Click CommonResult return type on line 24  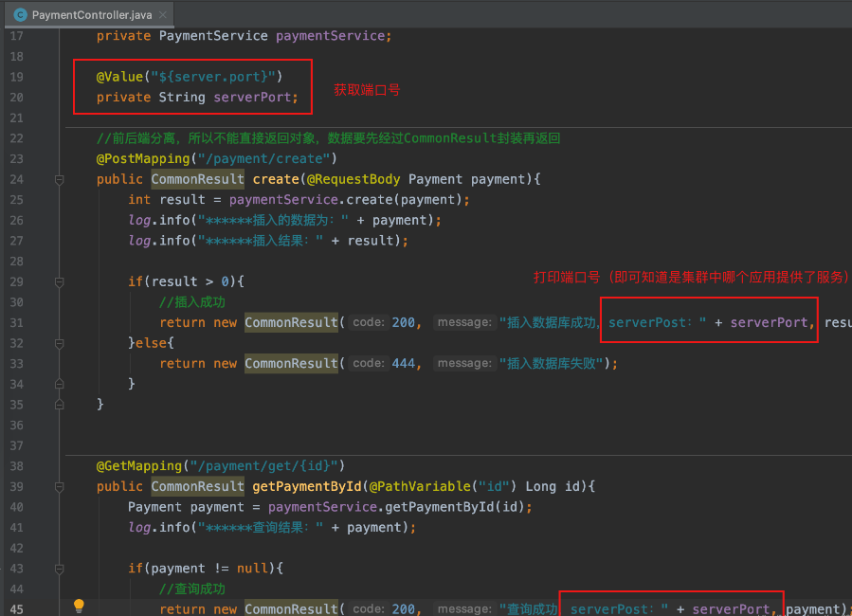tap(198, 179)
